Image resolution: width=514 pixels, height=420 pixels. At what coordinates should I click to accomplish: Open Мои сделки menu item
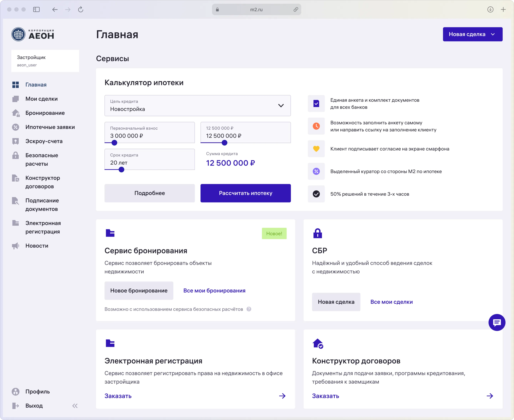[x=41, y=99]
